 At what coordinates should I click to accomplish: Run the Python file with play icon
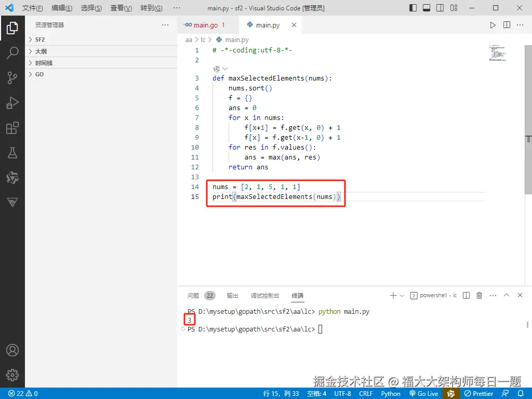coord(493,25)
